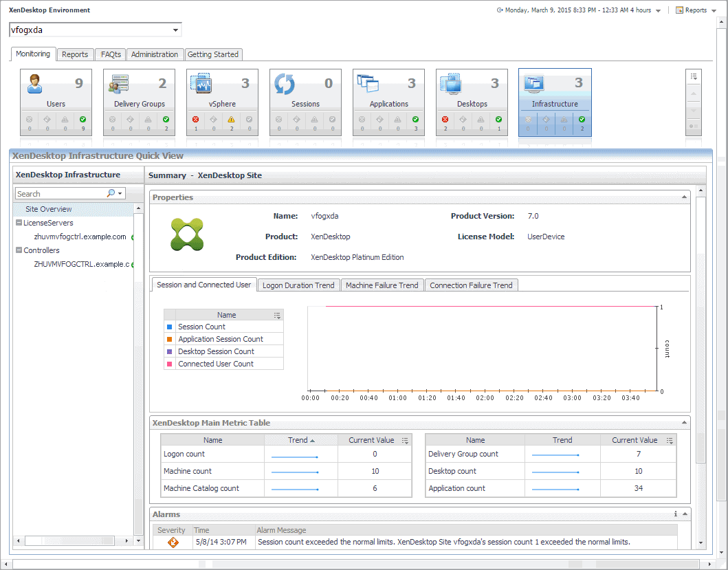
Task: Click the Fatal alarm severity icon
Action: click(172, 542)
